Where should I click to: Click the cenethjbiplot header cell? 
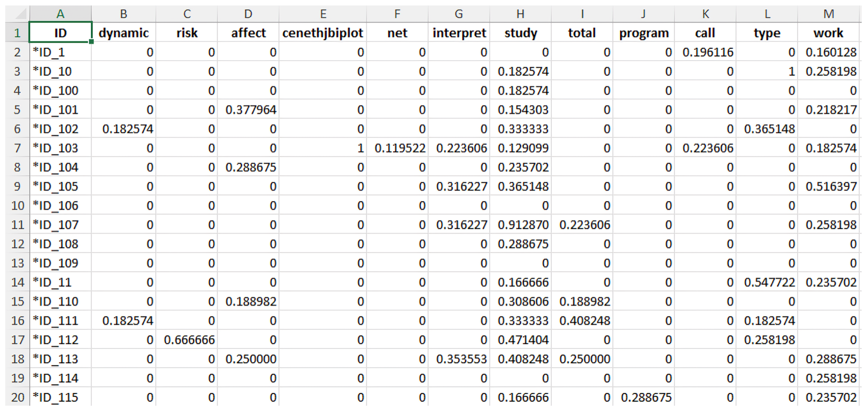pos(323,33)
